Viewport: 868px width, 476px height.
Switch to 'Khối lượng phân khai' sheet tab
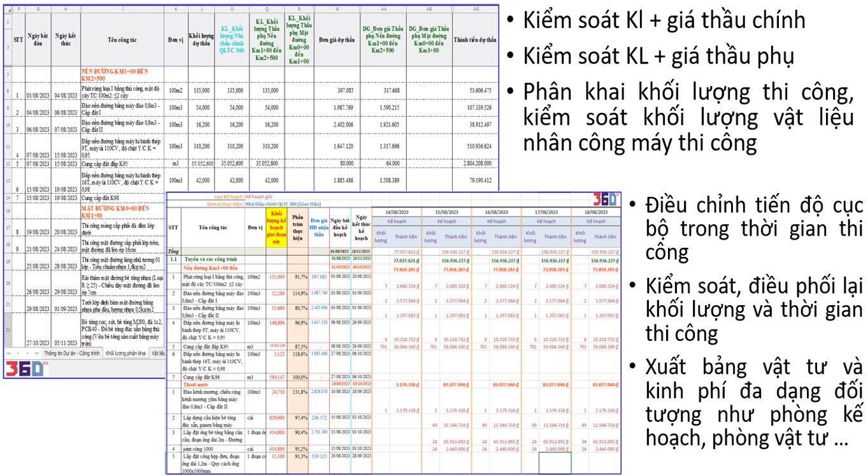pos(125,352)
